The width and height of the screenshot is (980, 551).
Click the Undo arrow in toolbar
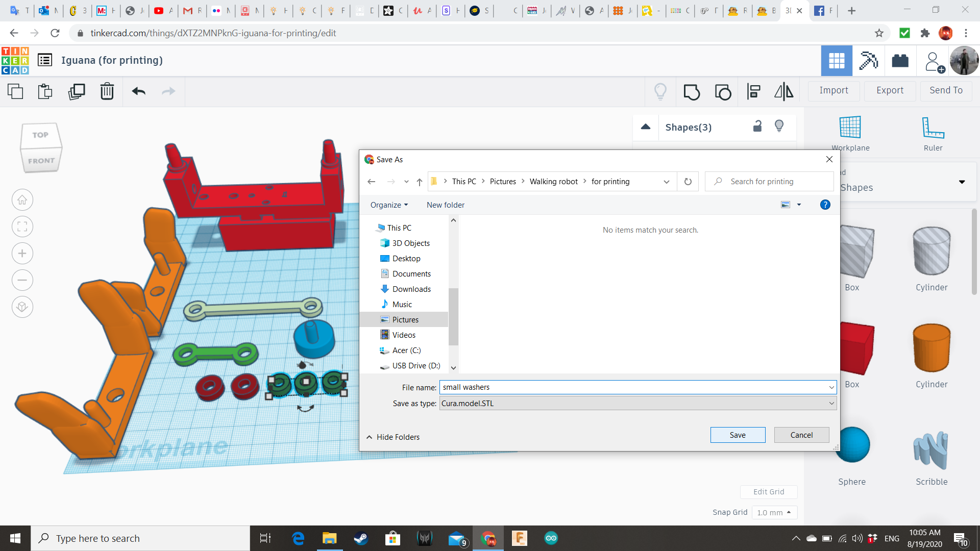point(138,91)
